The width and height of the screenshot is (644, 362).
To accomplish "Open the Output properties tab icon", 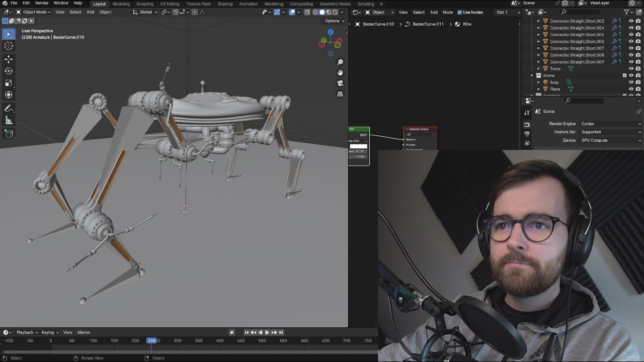I will (x=527, y=134).
